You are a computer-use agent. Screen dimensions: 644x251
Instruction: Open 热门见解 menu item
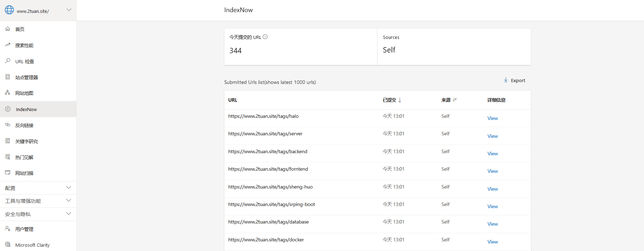click(x=38, y=157)
